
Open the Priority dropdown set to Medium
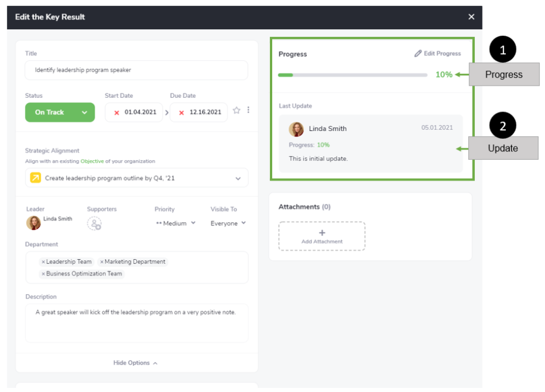(175, 223)
